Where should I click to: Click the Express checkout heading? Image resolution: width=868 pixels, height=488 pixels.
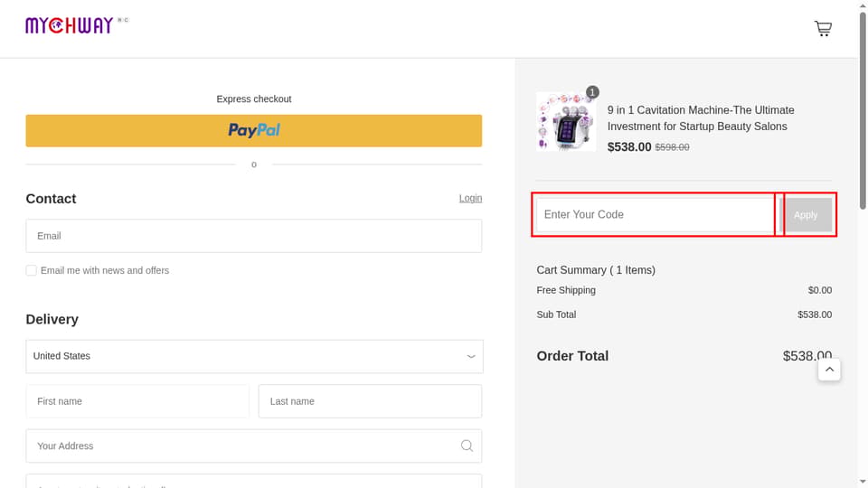point(253,99)
